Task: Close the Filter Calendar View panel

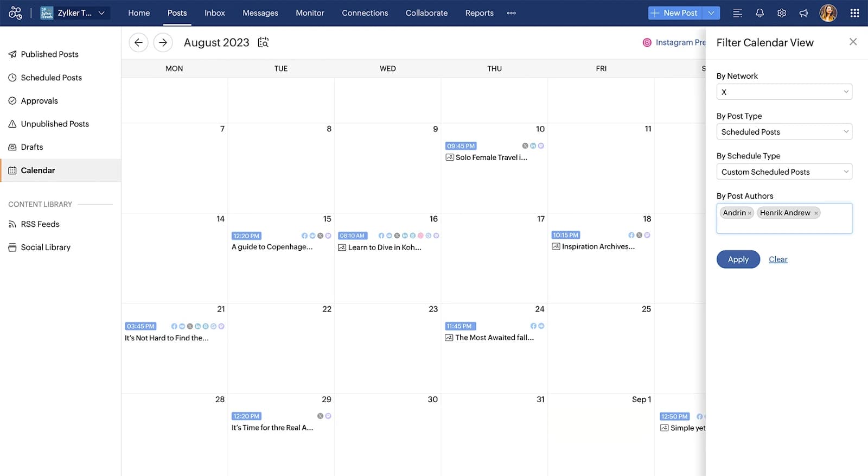Action: pyautogui.click(x=853, y=42)
